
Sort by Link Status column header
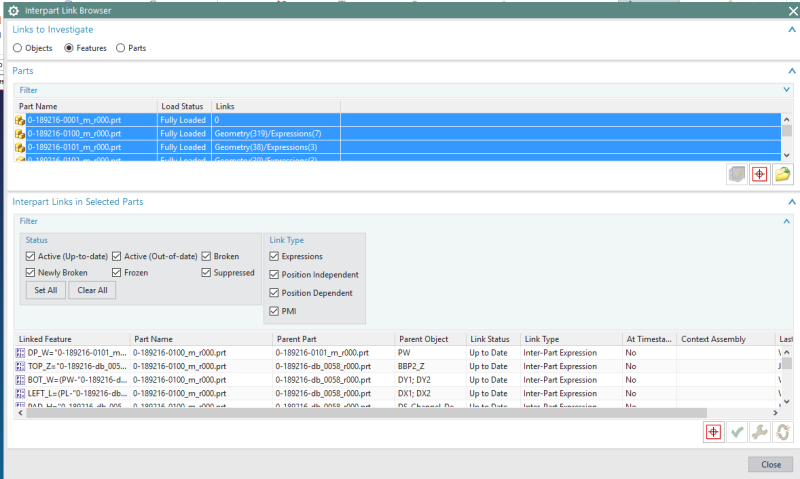493,339
